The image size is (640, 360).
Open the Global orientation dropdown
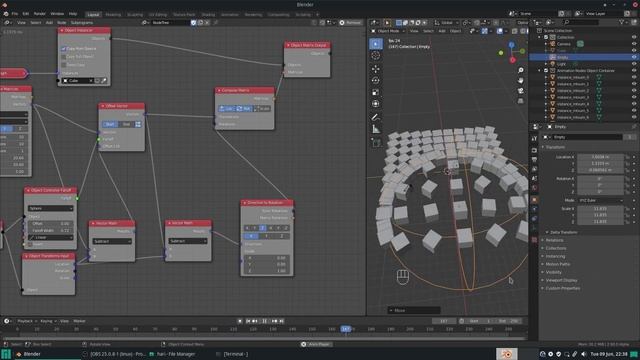446,23
